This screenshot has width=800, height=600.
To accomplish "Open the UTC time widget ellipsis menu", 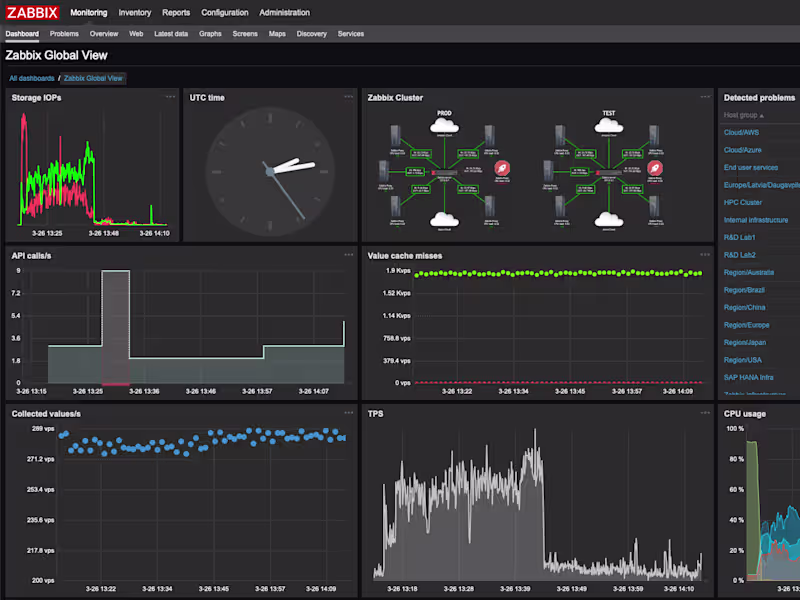I will click(x=348, y=96).
